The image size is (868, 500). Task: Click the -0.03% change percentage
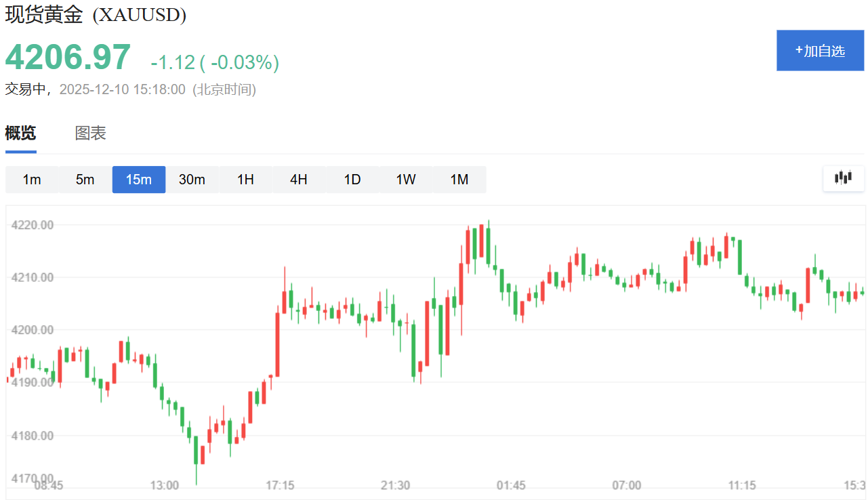(242, 63)
